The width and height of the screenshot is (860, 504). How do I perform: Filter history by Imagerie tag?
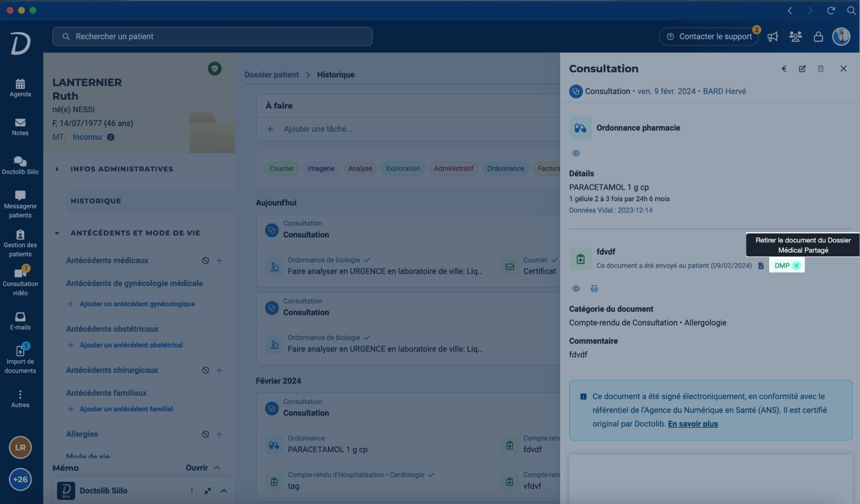tap(321, 168)
